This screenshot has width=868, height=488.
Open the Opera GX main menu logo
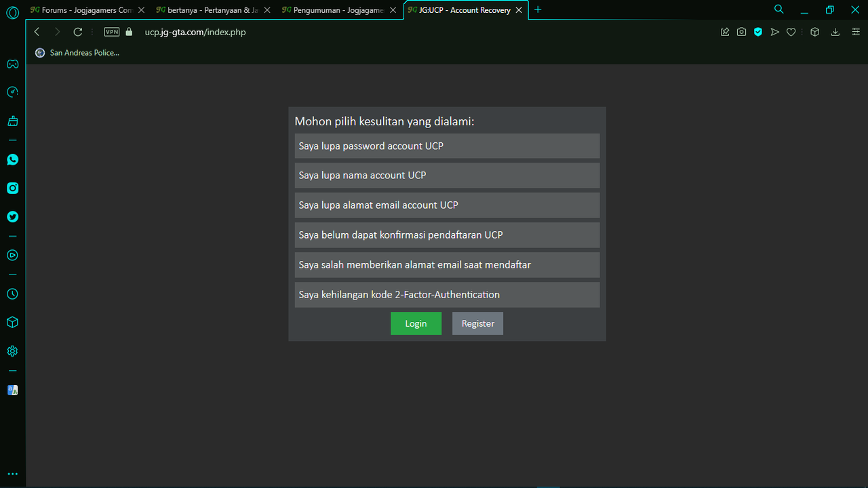12,13
